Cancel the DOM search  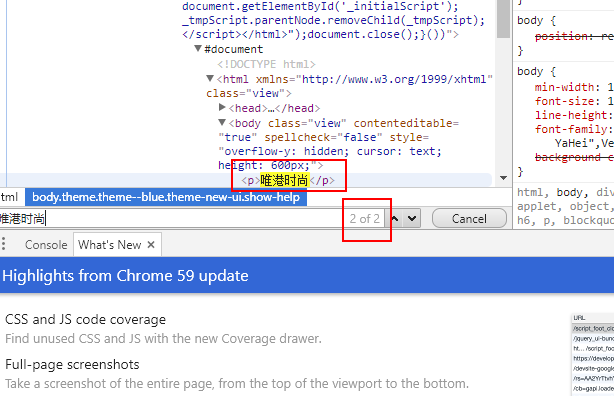click(x=469, y=219)
